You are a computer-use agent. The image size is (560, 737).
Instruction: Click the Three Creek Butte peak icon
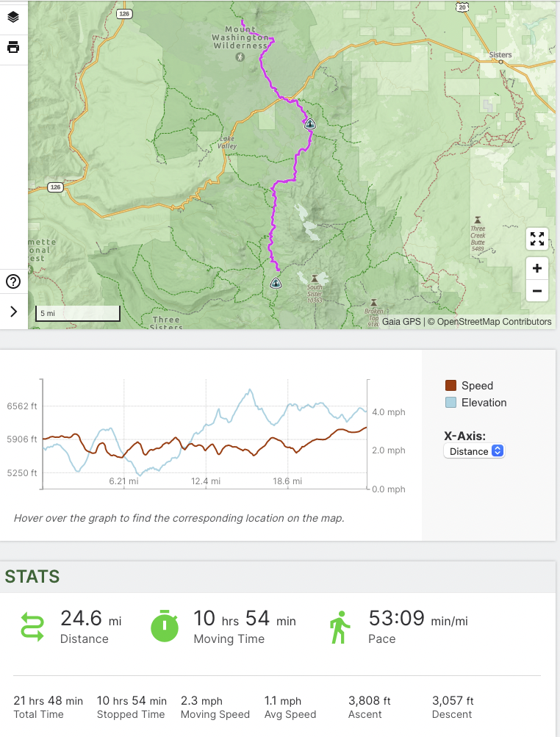click(478, 220)
